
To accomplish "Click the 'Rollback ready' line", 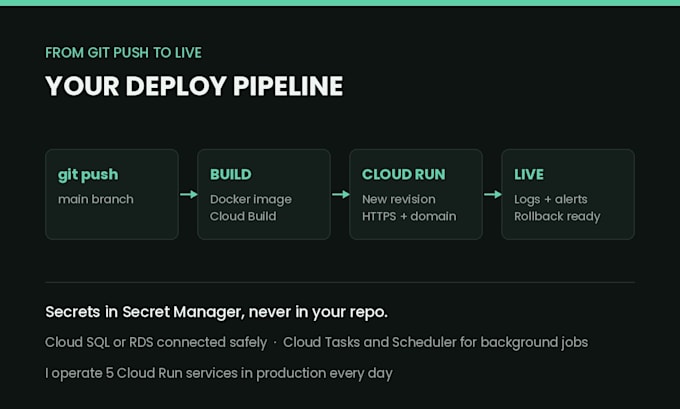I will tap(557, 216).
